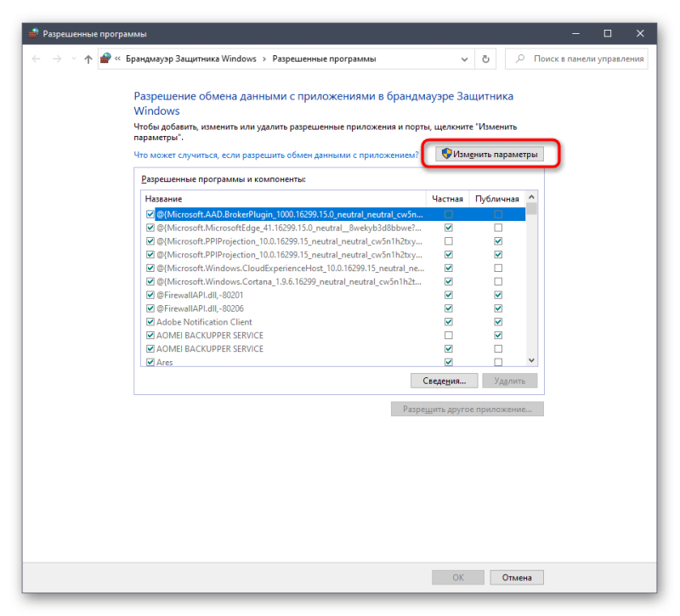The height and width of the screenshot is (616, 680).
Task: Click Разрешить другое приложение button
Action: 467,409
